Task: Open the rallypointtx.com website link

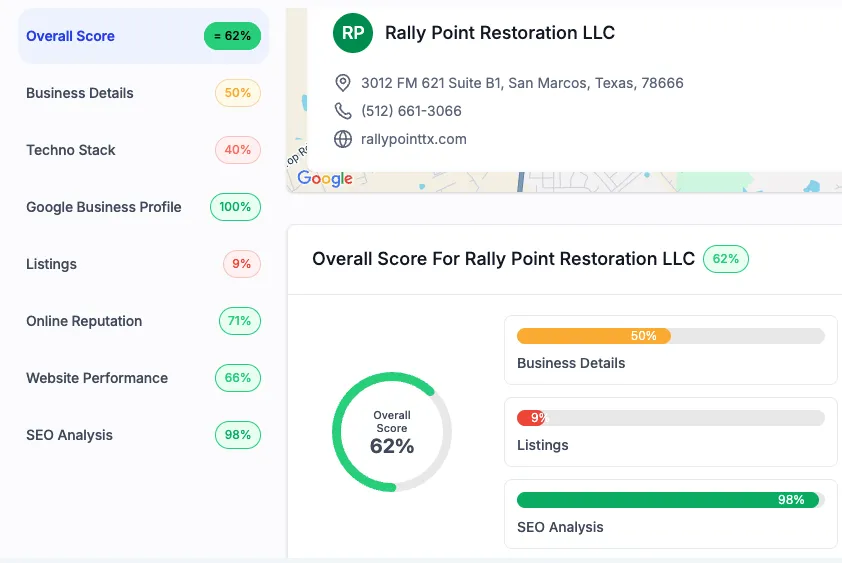Action: pyautogui.click(x=413, y=139)
